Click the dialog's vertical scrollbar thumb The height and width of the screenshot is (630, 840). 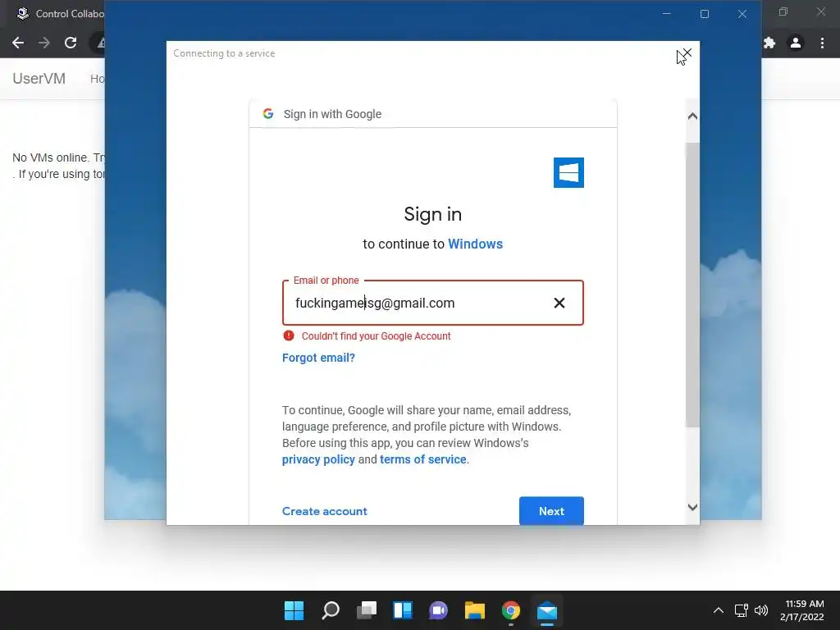pos(692,284)
